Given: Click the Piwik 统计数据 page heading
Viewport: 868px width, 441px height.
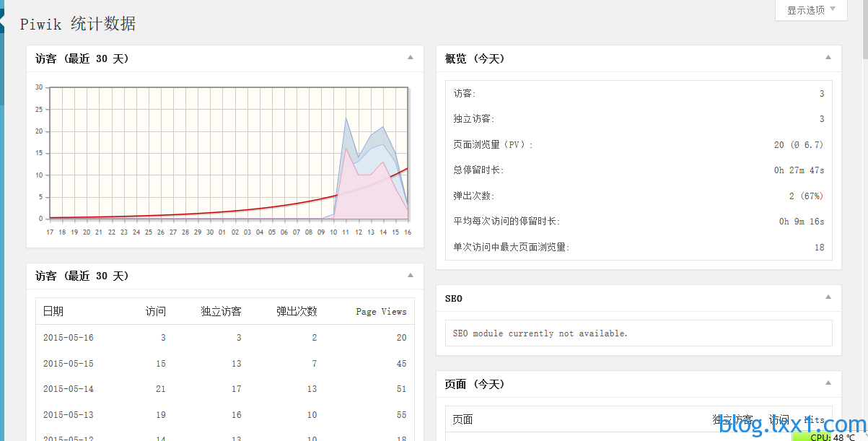Looking at the screenshot, I should pyautogui.click(x=78, y=24).
